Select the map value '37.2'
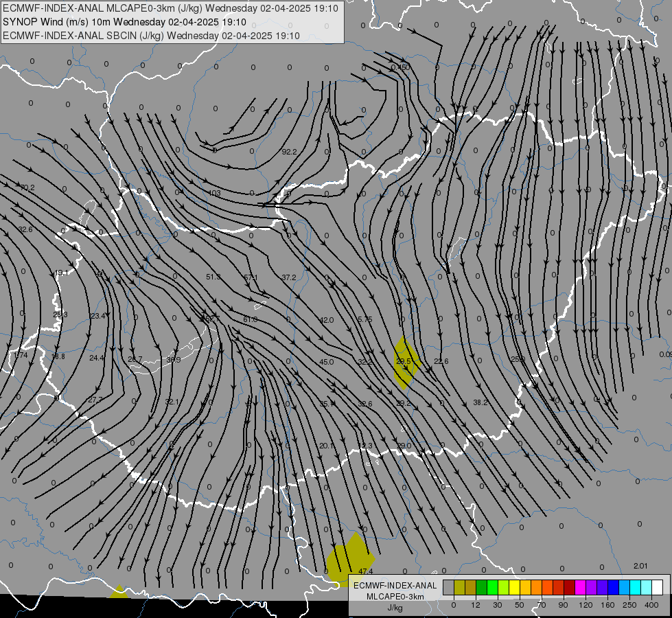This screenshot has height=618, width=672. (289, 278)
